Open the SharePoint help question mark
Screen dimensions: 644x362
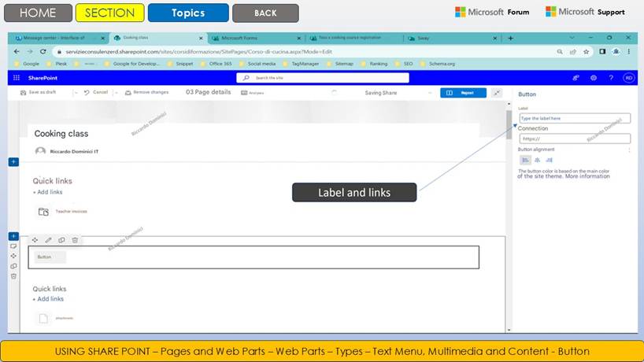click(611, 78)
